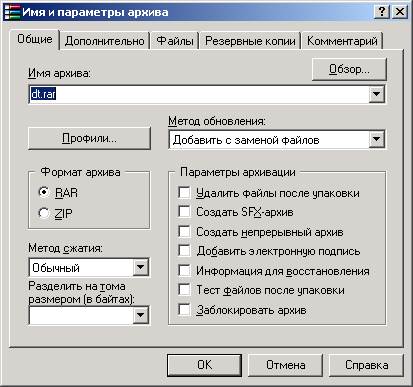Image resolution: width=413 pixels, height=387 pixels.
Task: Open the Метод обновления dropdown
Action: (x=377, y=139)
